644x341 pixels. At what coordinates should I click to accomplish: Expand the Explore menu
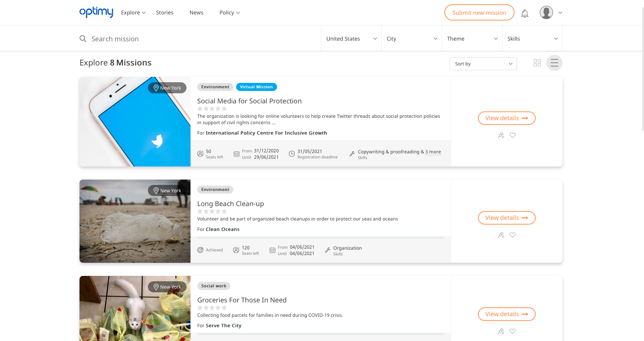(133, 12)
